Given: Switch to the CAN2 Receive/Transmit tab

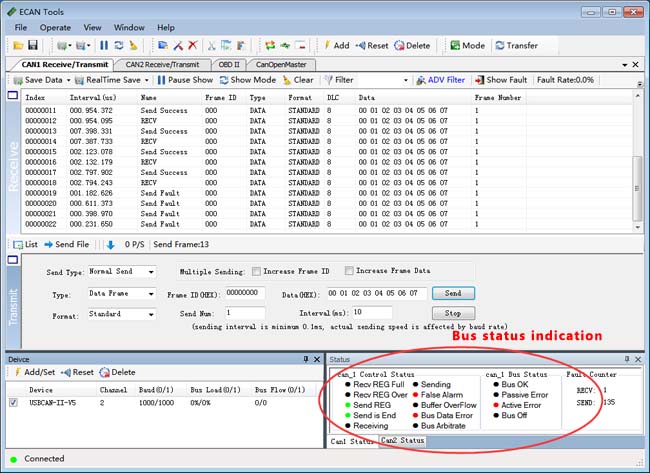Looking at the screenshot, I should 162,63.
